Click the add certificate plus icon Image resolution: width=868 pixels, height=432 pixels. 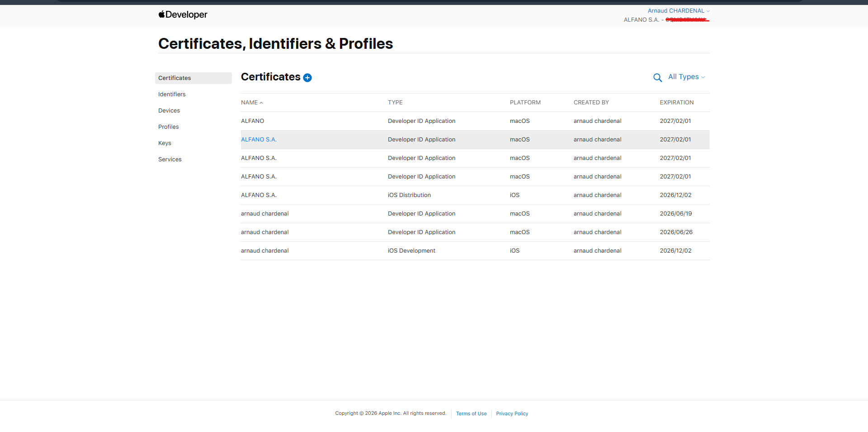[307, 78]
